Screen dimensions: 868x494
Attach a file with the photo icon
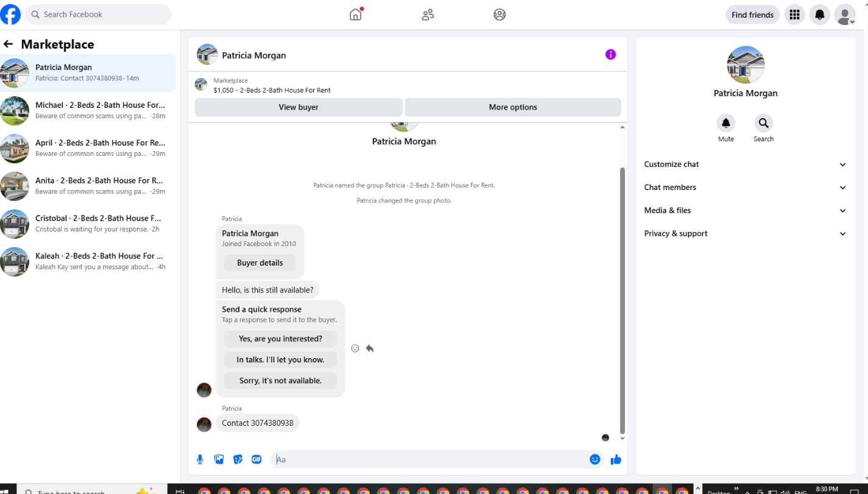click(x=219, y=459)
